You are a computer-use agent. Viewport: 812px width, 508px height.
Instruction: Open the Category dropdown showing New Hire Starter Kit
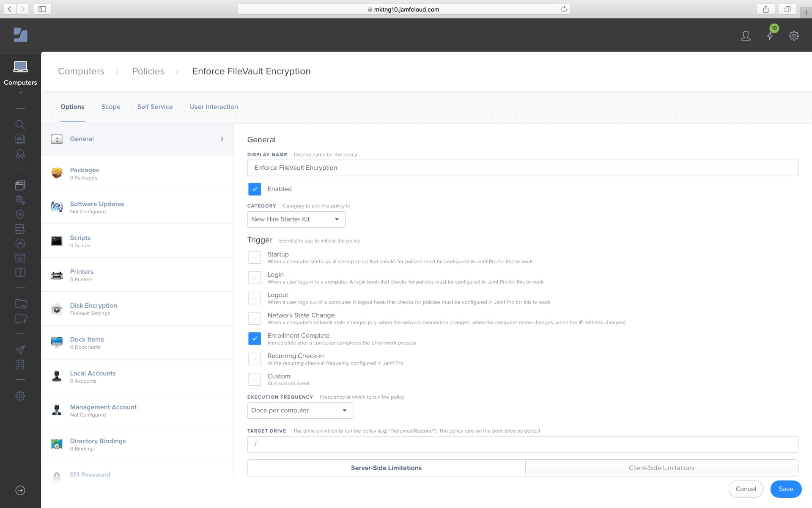click(296, 219)
